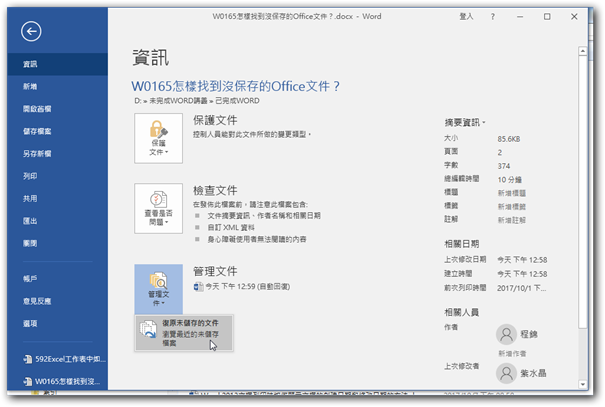The height and width of the screenshot is (407, 605).
Task: Click the 新增註解 comments field
Action: (x=512, y=220)
